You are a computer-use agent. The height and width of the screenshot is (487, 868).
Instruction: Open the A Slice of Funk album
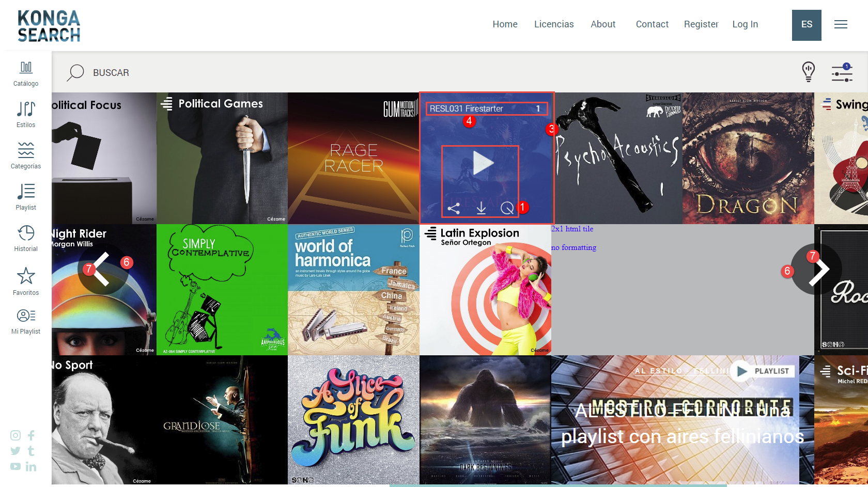(x=353, y=420)
